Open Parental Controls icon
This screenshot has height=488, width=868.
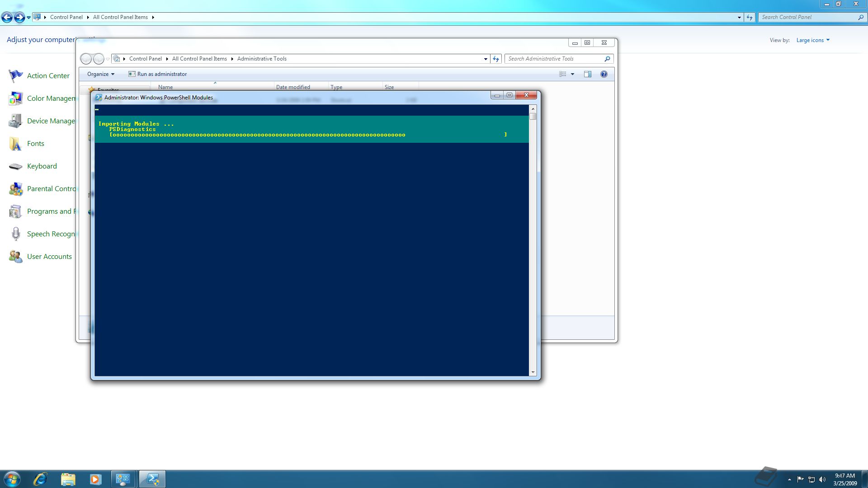pos(16,189)
